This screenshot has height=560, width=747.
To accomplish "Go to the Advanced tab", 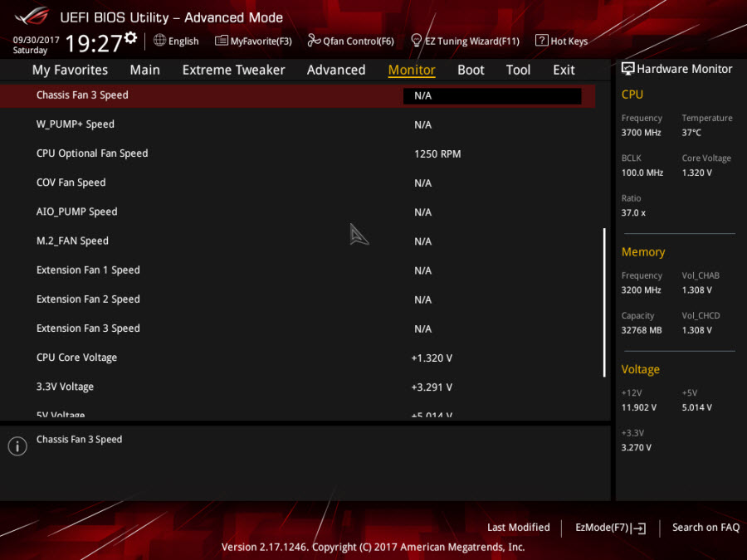I will (336, 70).
